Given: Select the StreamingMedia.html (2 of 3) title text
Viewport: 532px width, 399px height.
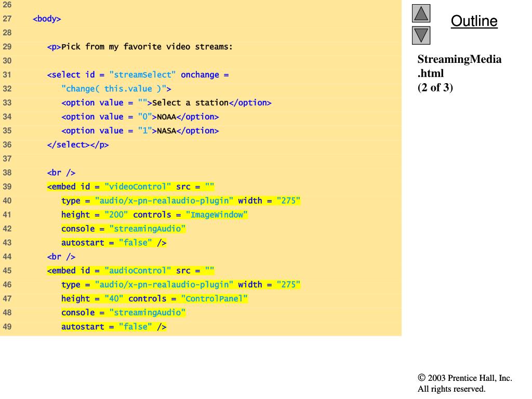Looking at the screenshot, I should (x=459, y=73).
